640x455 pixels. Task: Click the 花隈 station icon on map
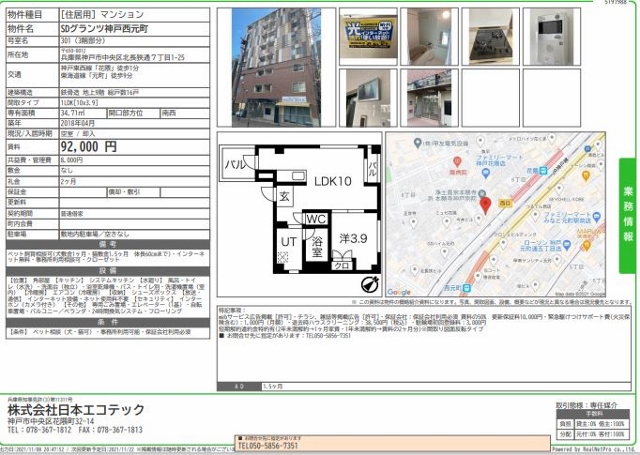(543, 171)
